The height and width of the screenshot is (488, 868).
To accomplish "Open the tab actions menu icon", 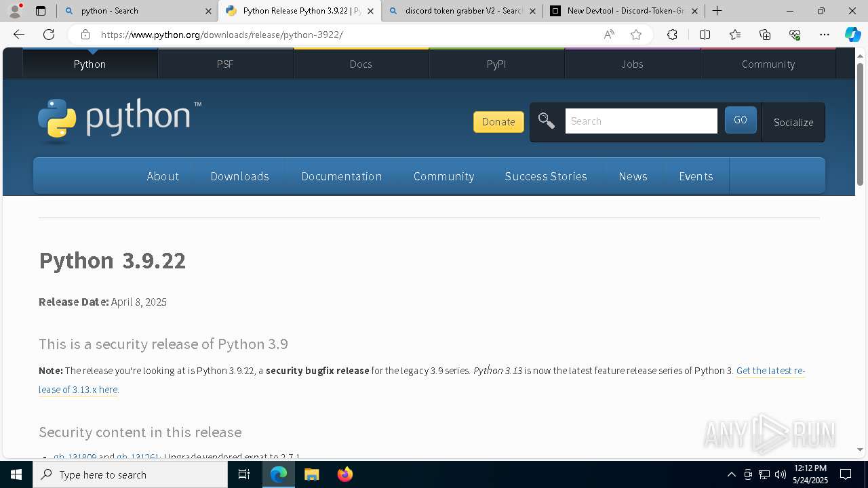I will coord(41,11).
